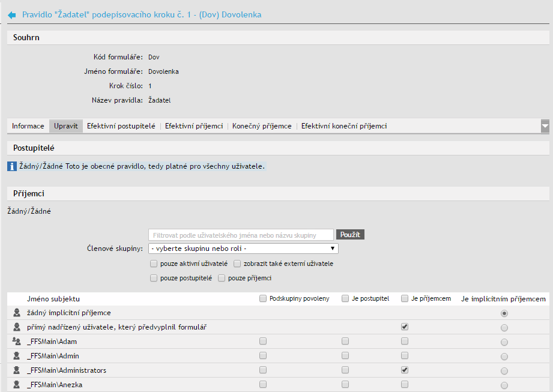Open the Efektivní postupitelé tab
Viewport: 553px width, 392px height.
click(121, 126)
